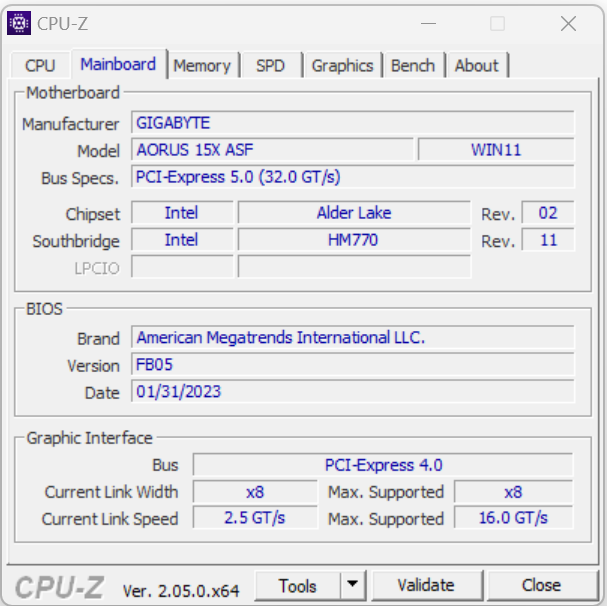Minimize the CPU-Z window
This screenshot has height=606, width=607.
pyautogui.click(x=428, y=24)
